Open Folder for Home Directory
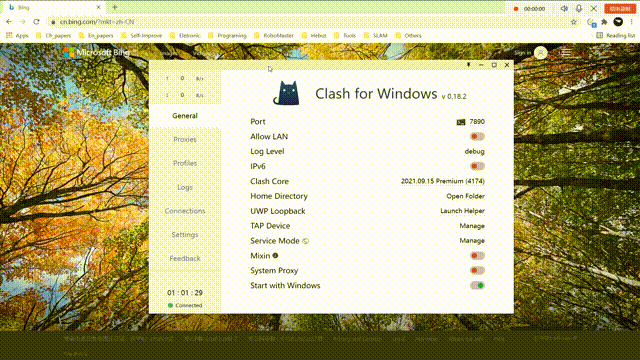The width and height of the screenshot is (640, 360). (x=465, y=196)
